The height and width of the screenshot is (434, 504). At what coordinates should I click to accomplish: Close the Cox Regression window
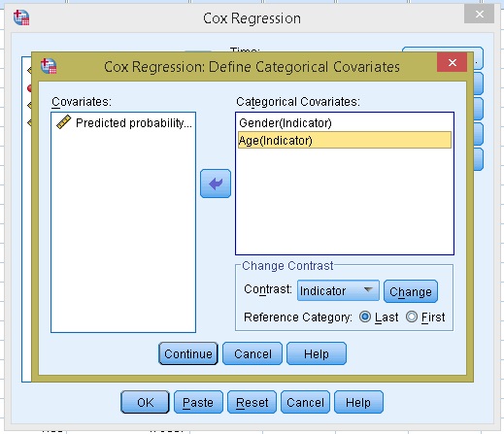(479, 15)
